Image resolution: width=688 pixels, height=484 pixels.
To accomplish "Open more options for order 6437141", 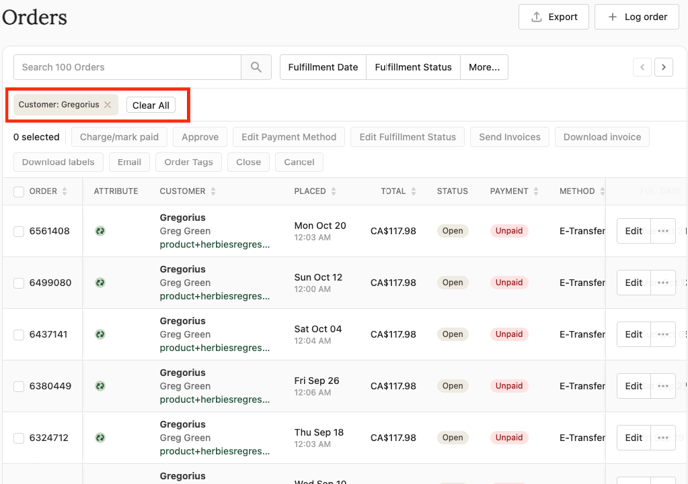I will (663, 335).
